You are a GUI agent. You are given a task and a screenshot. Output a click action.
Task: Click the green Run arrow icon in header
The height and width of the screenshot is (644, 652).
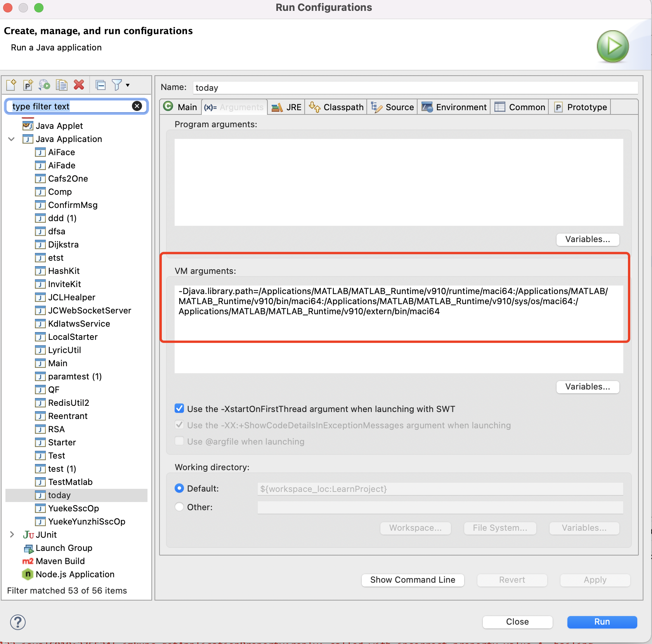pyautogui.click(x=612, y=47)
